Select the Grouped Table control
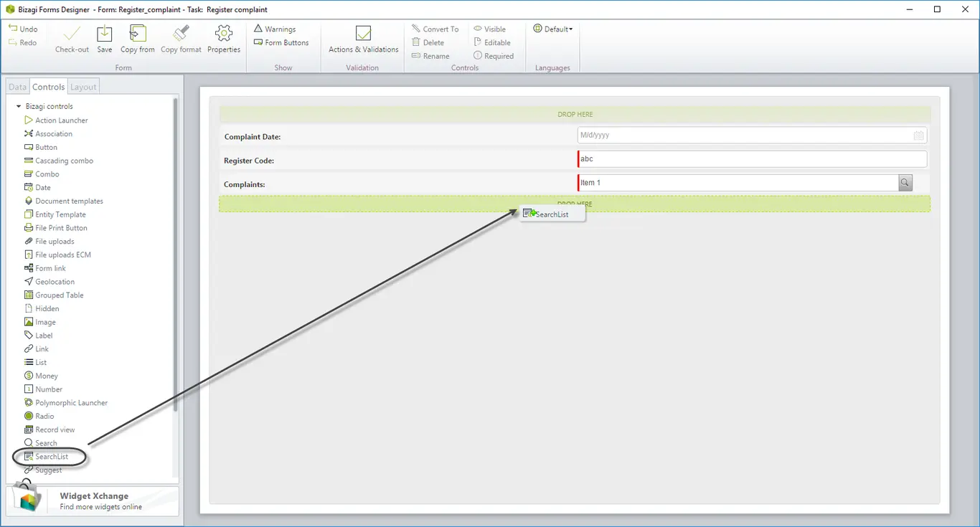Screen dimensions: 980x527 pyautogui.click(x=54, y=295)
